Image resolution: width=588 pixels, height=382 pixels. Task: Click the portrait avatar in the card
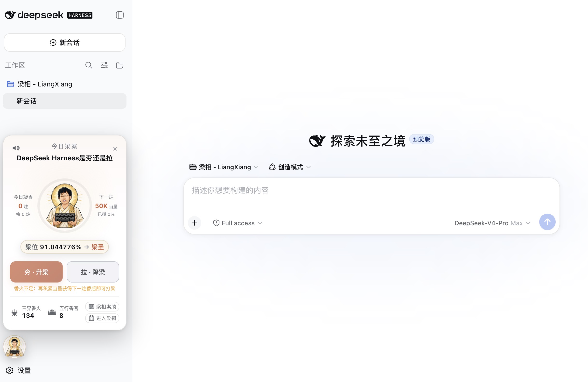pyautogui.click(x=65, y=205)
